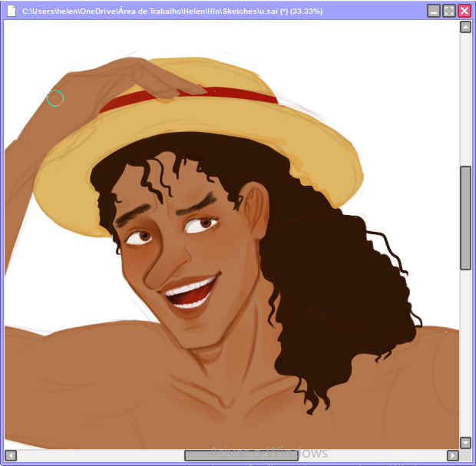Minimize the u.sai canvas window
476x466 pixels.
click(434, 11)
